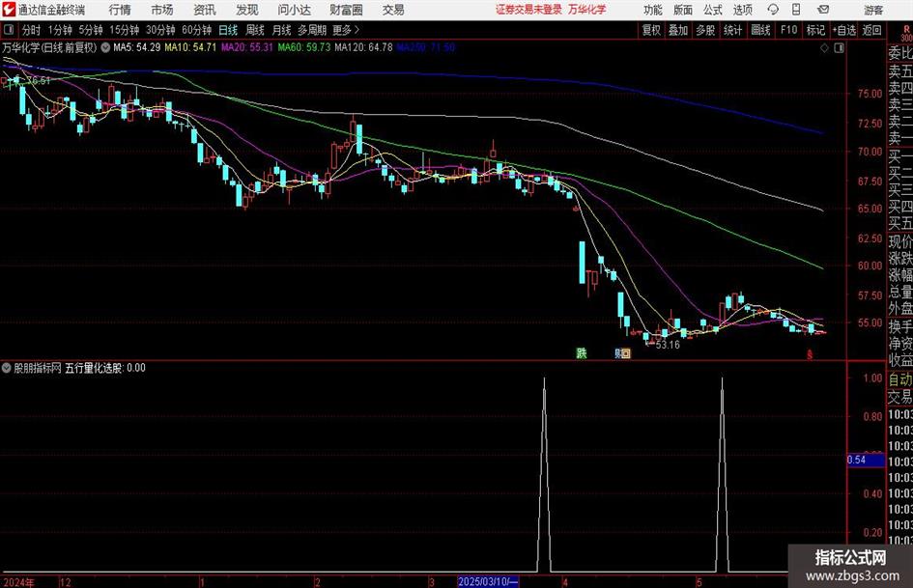Open the 市场 menu

[x=162, y=10]
